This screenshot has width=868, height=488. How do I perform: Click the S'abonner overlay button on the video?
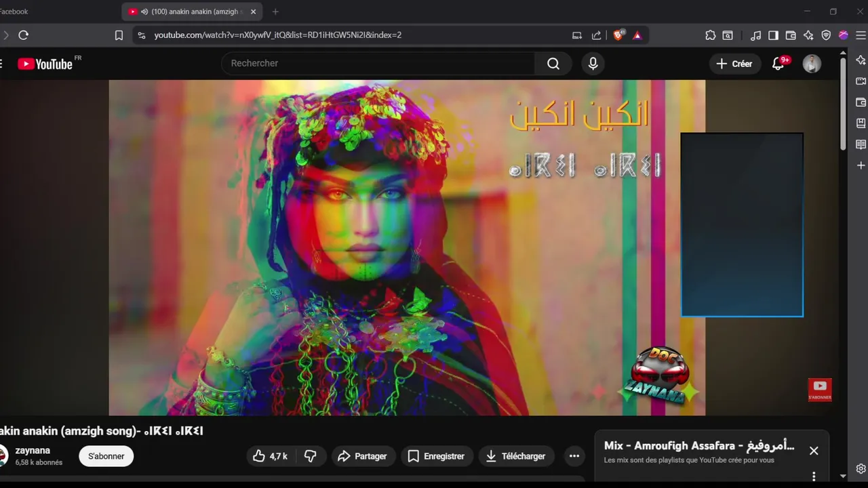pyautogui.click(x=820, y=390)
